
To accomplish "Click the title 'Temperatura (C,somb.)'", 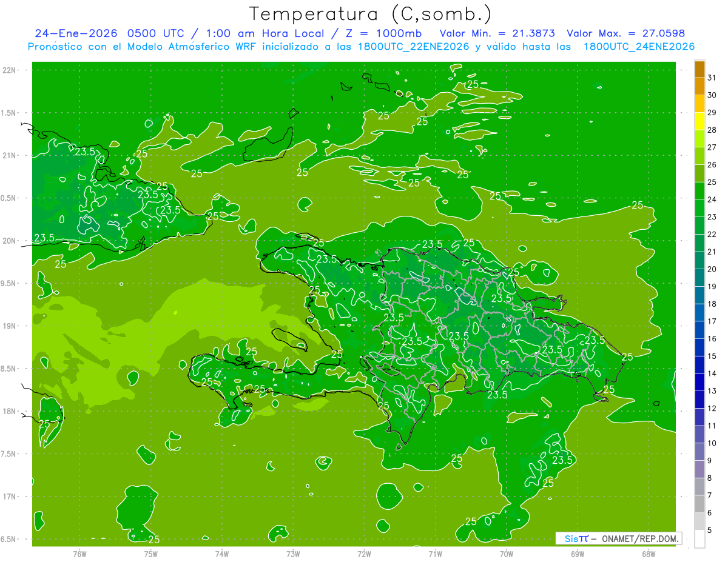I will [x=371, y=14].
